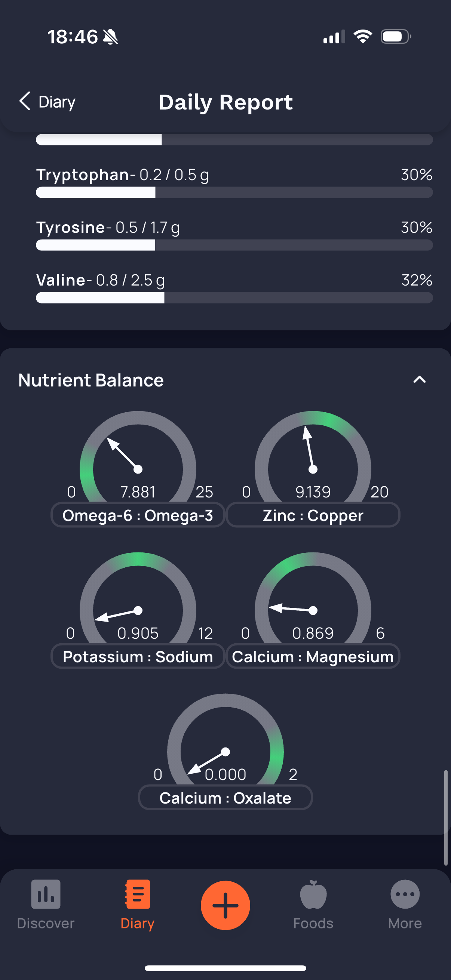
Task: Tap the Tryptophan progress bar
Action: [234, 192]
